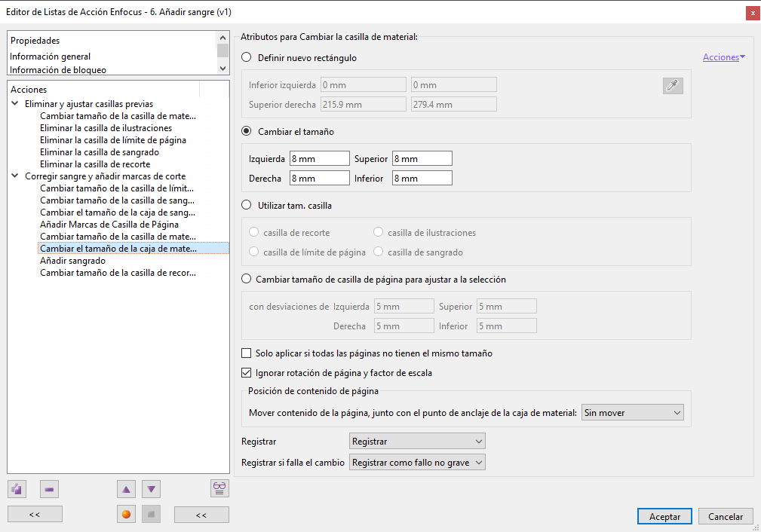This screenshot has width=761, height=532.
Task: Click the Izquierda 8 mm field
Action: click(319, 158)
